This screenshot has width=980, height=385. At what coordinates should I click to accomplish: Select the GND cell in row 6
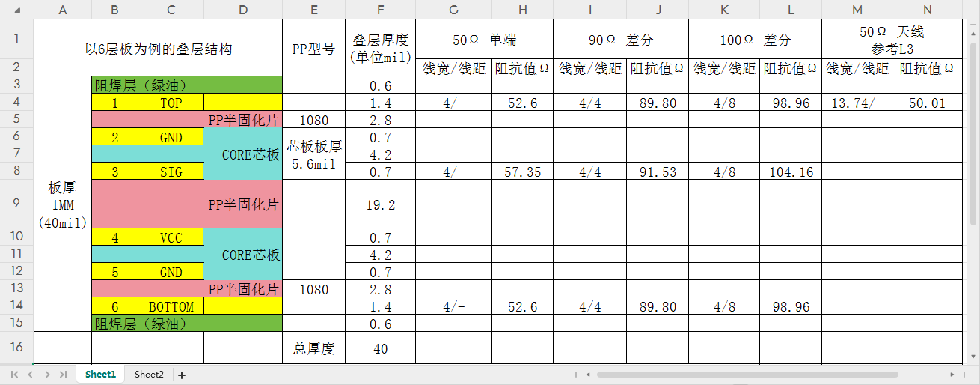[x=171, y=136]
